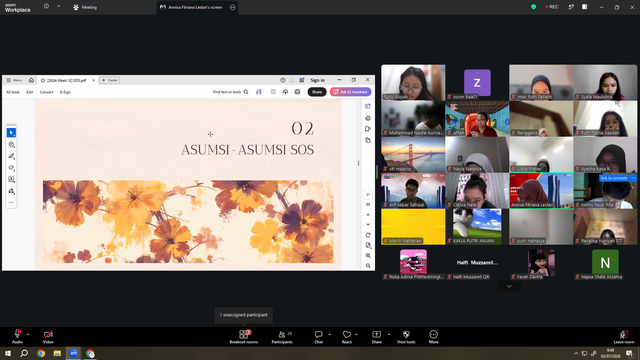Close the SOS.pdf tab
The width and height of the screenshot is (640, 360).
(93, 80)
